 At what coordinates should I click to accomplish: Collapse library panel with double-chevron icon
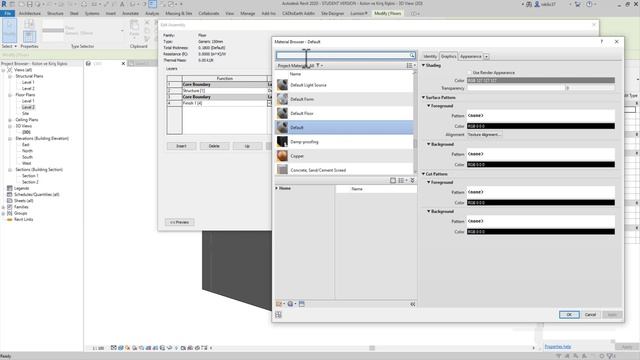(413, 180)
